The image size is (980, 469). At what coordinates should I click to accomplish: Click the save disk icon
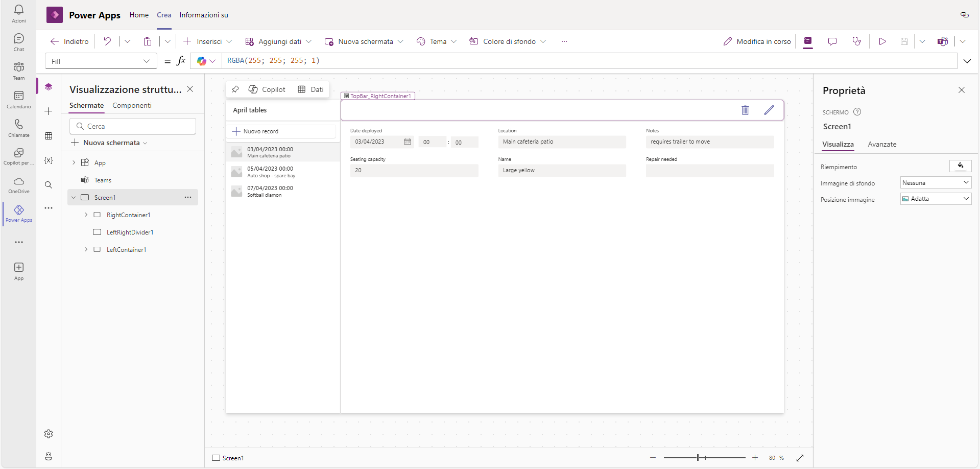(904, 41)
